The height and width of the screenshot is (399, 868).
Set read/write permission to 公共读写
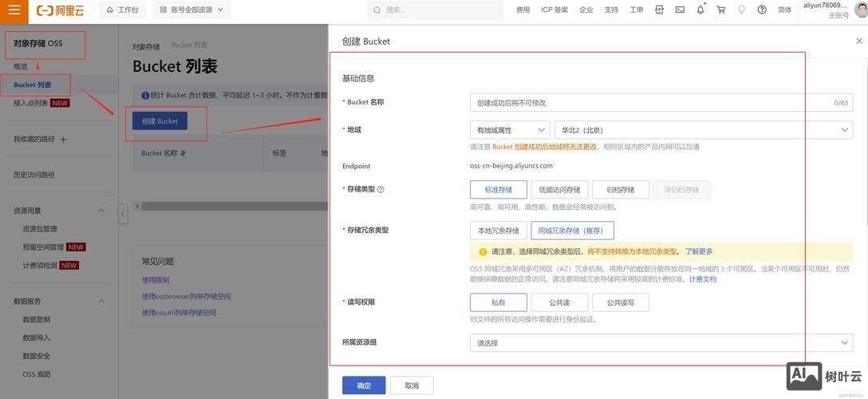[x=620, y=302]
